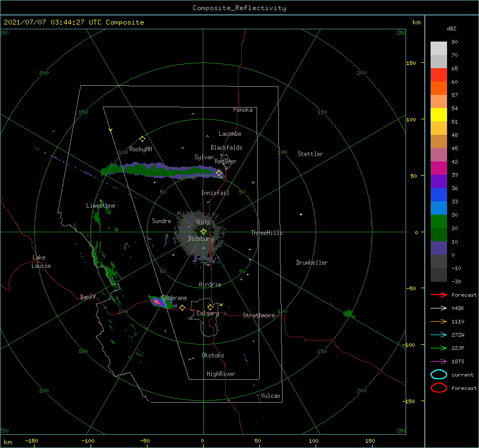
Task: Click the HighRiver label
Action: coord(221,374)
